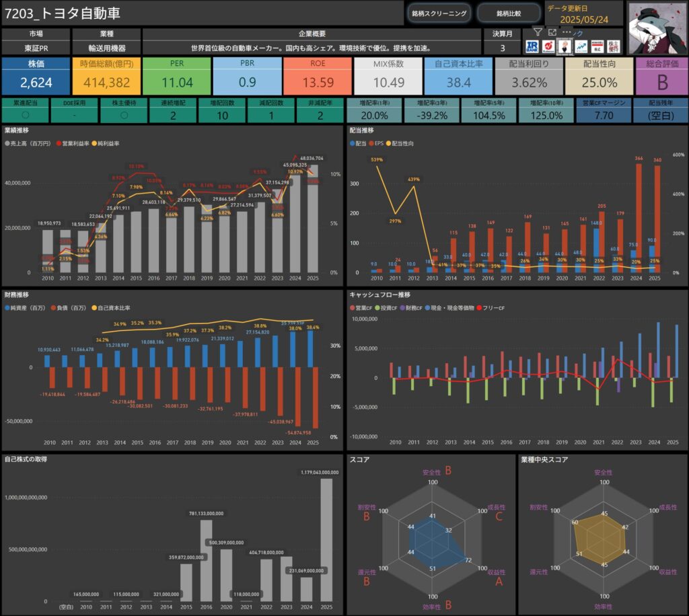689x616 pixels.
Task: Click the 配当 legend item in 配当推移
Action: click(x=358, y=143)
